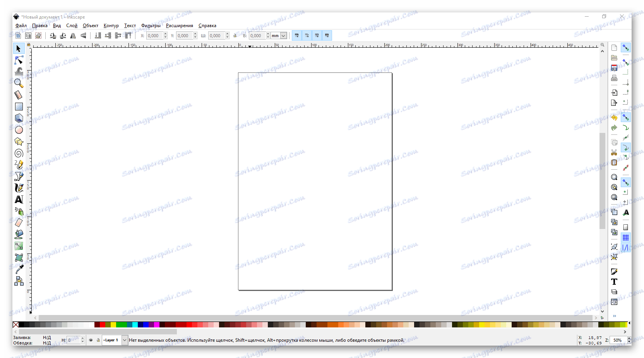Expand the Layer 1 selector dropdown
644x358 pixels.
click(125, 340)
